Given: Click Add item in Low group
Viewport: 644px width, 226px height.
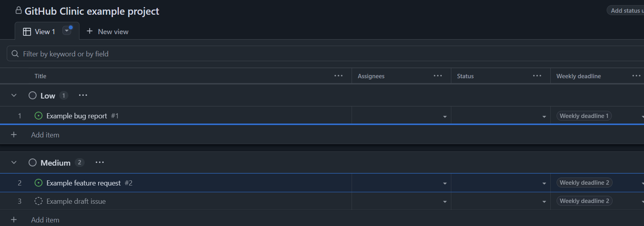Looking at the screenshot, I should click(45, 135).
